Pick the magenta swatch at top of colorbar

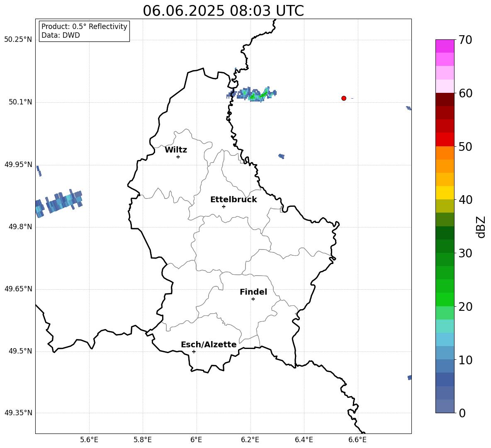tap(445, 46)
